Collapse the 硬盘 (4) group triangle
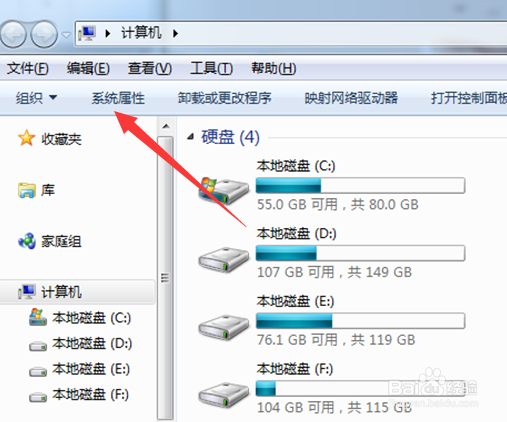Screen dimensions: 507x422 click(190, 137)
